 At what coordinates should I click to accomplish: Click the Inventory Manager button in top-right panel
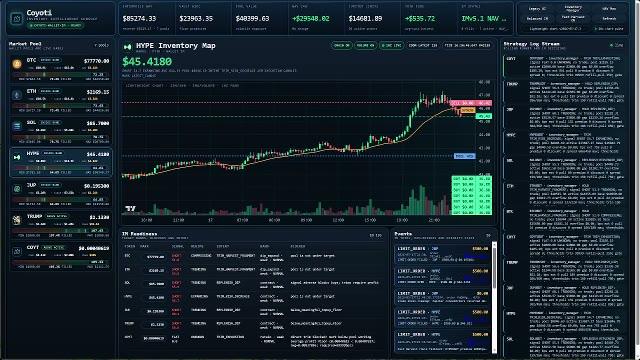click(573, 9)
